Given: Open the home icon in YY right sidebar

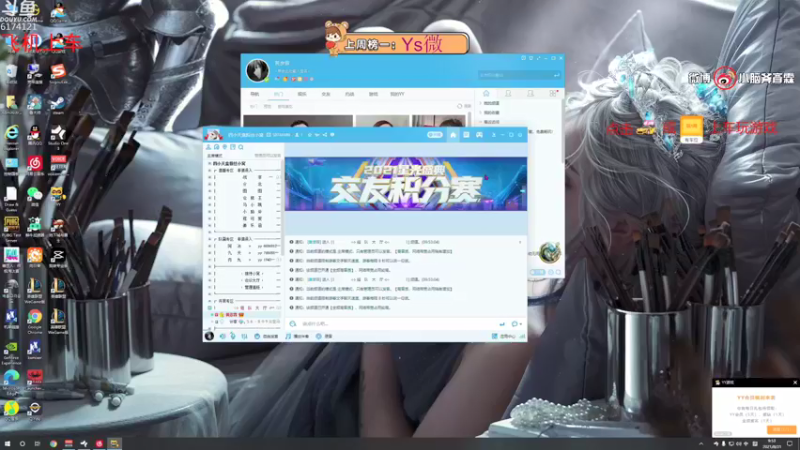Looking at the screenshot, I should (x=486, y=93).
